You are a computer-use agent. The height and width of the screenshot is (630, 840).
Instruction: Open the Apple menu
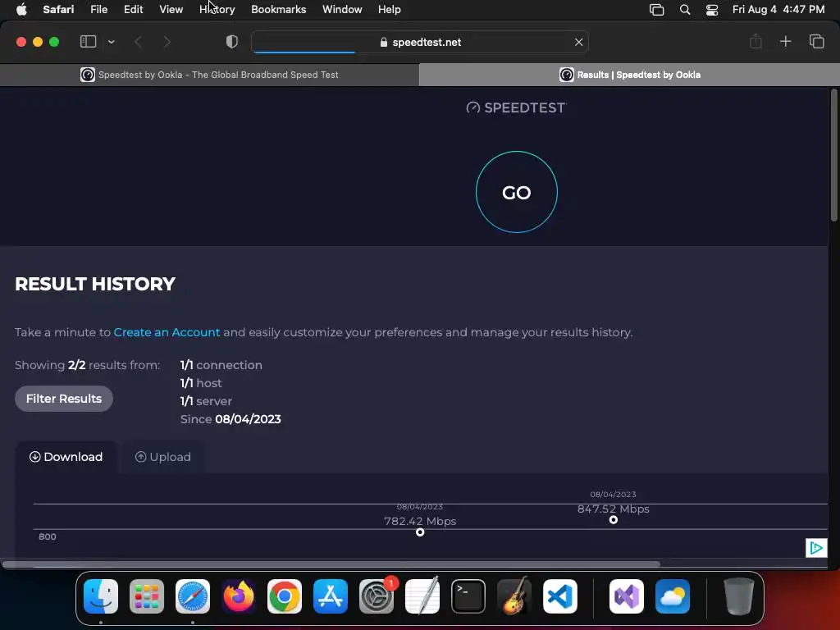21,9
